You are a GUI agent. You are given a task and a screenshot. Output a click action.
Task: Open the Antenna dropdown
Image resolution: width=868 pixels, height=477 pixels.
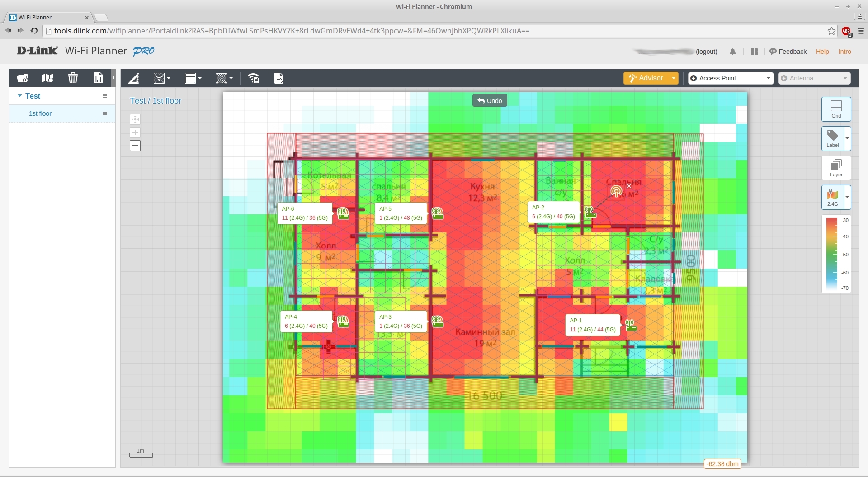[x=815, y=78]
